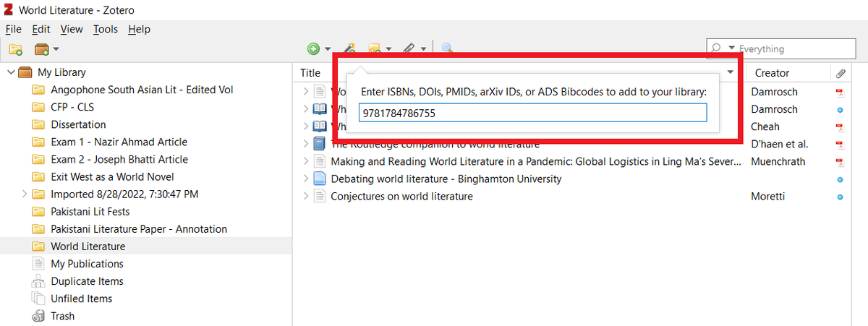Screen dimensions: 868x326
Task: Click the Muenchrath creator cell
Action: tap(778, 161)
